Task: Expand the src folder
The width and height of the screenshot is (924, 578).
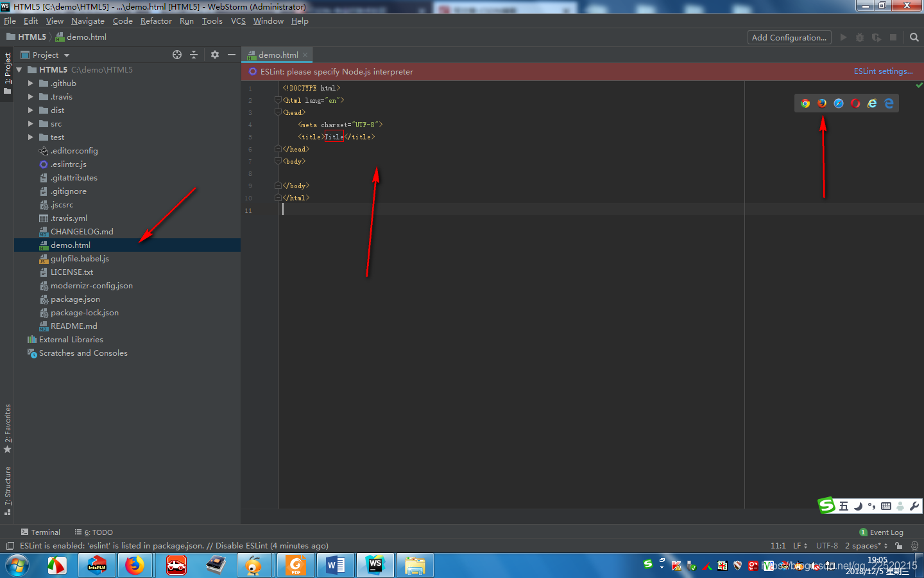Action: (x=30, y=124)
